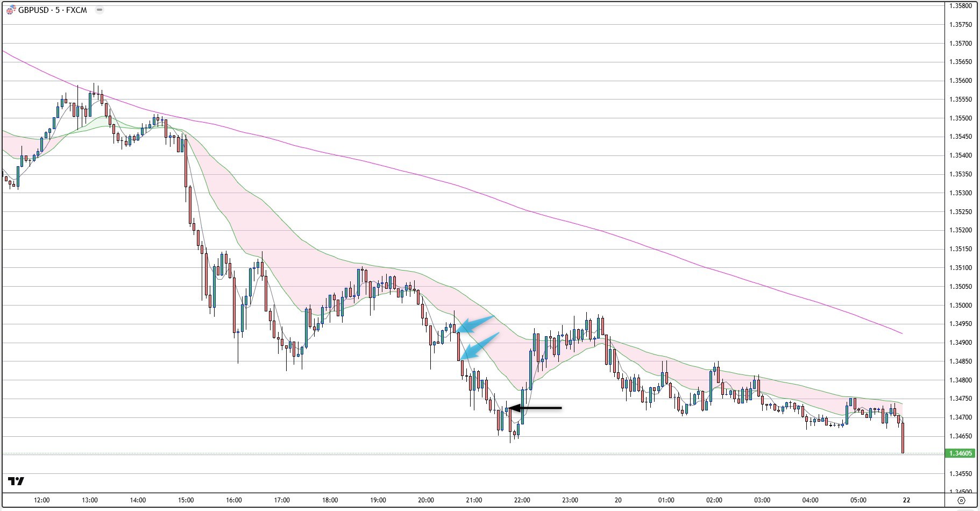Viewport: 980px width, 511px height.
Task: Click the date label 20 on time axis
Action: (618, 500)
